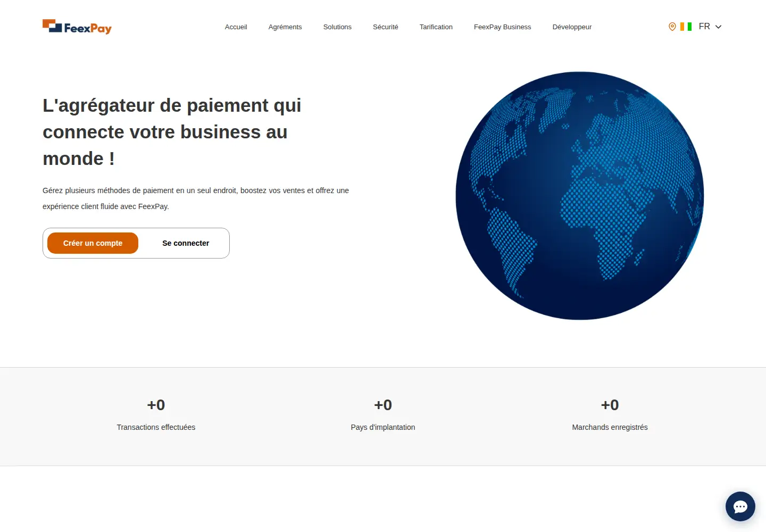Click the Pays d'implantation label
The width and height of the screenshot is (766, 532).
tap(383, 427)
